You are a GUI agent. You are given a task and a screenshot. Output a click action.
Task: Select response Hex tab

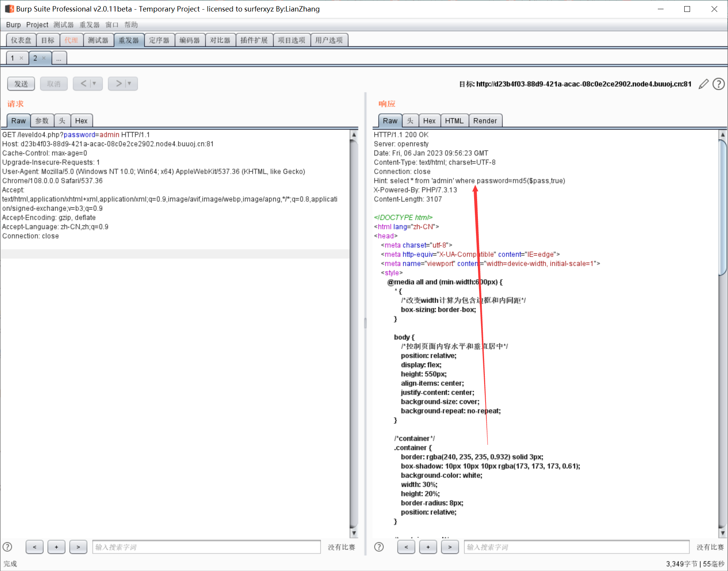429,121
